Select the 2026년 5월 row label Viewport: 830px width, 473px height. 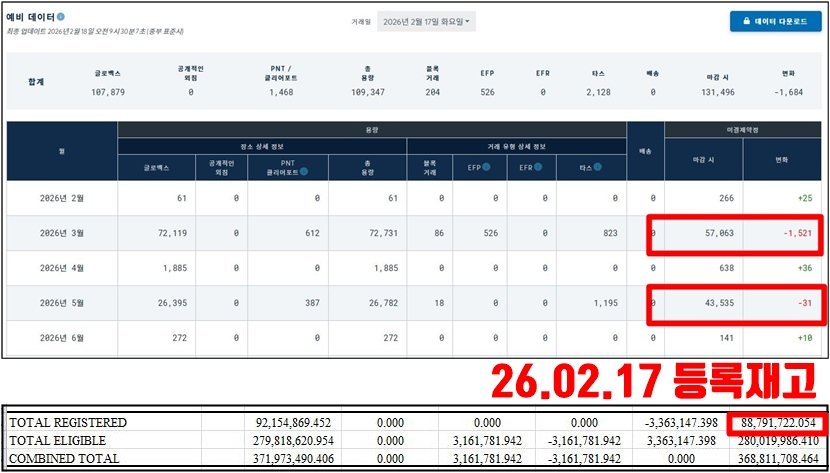[x=62, y=303]
